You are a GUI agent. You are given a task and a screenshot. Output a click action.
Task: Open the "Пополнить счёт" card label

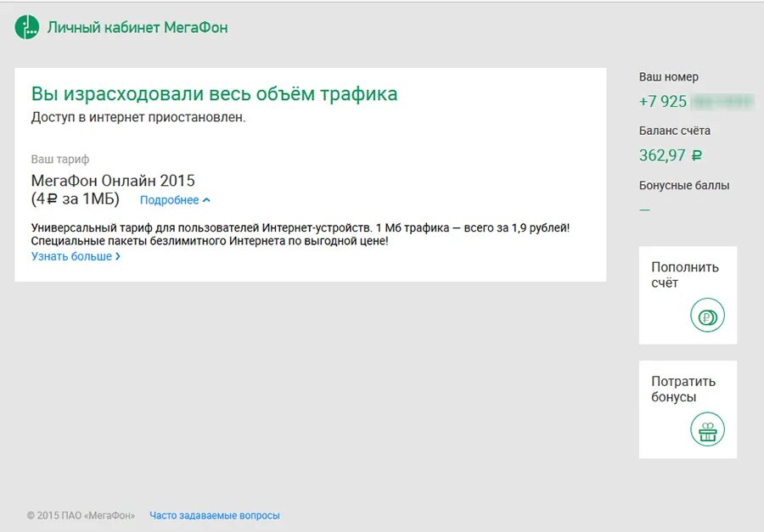(684, 275)
